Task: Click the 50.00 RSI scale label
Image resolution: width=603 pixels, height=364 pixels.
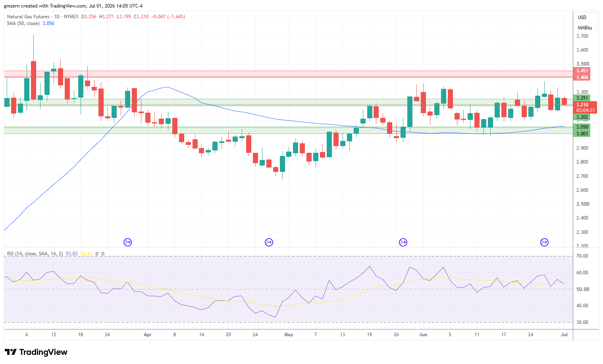Action: tap(582, 289)
